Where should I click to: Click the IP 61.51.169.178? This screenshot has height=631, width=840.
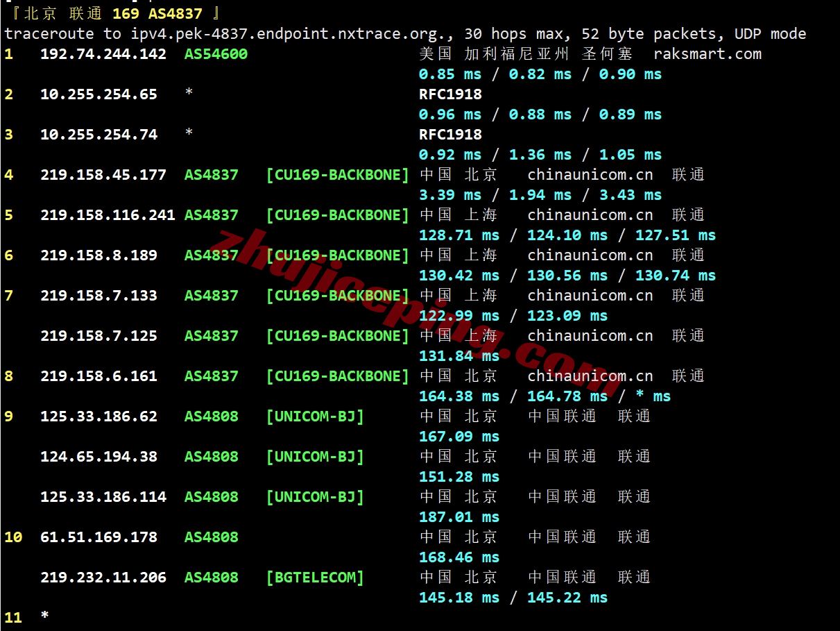(99, 537)
